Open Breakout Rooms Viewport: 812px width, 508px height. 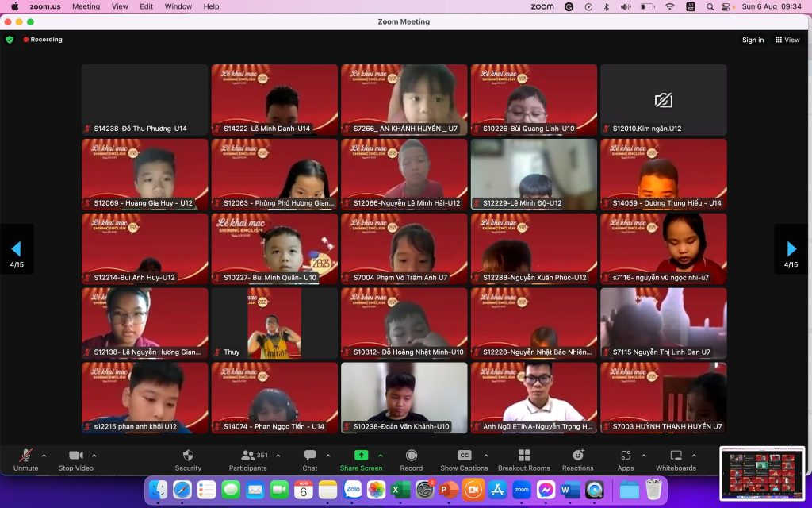coord(523,456)
